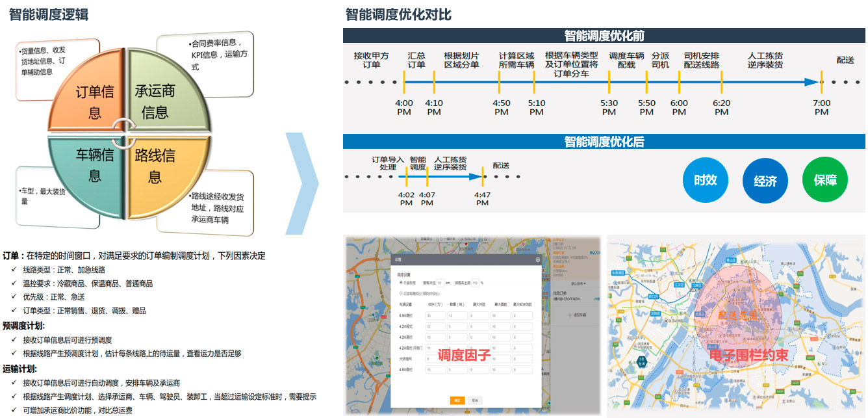Click the 智能调度逻辑 heading
Viewport: 868px width, 418px height.
click(49, 14)
